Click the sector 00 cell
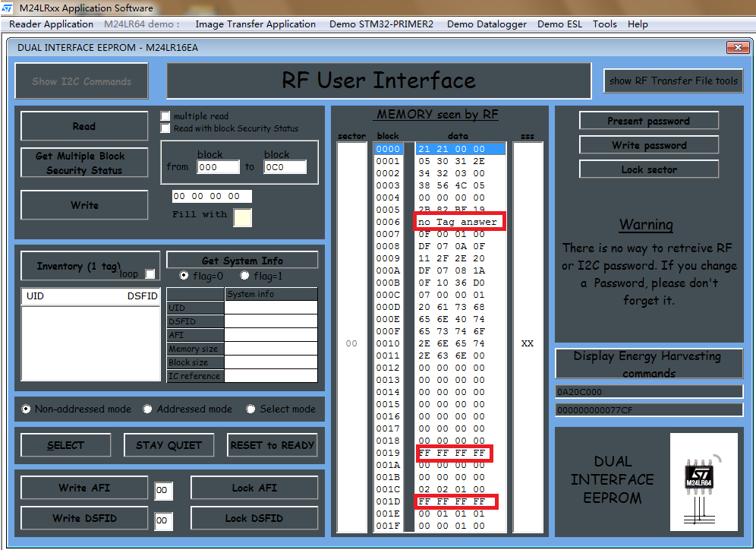The height and width of the screenshot is (550, 756). [x=351, y=343]
